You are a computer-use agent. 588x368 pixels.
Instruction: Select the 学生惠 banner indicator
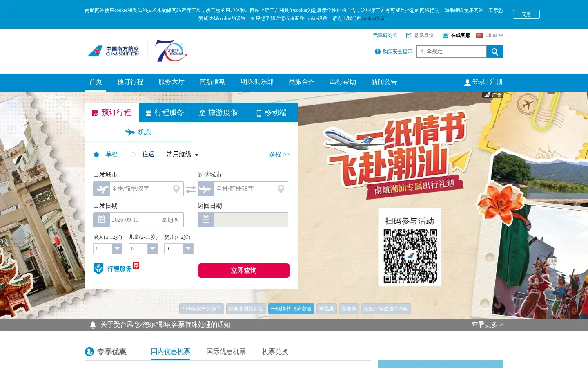tap(326, 309)
